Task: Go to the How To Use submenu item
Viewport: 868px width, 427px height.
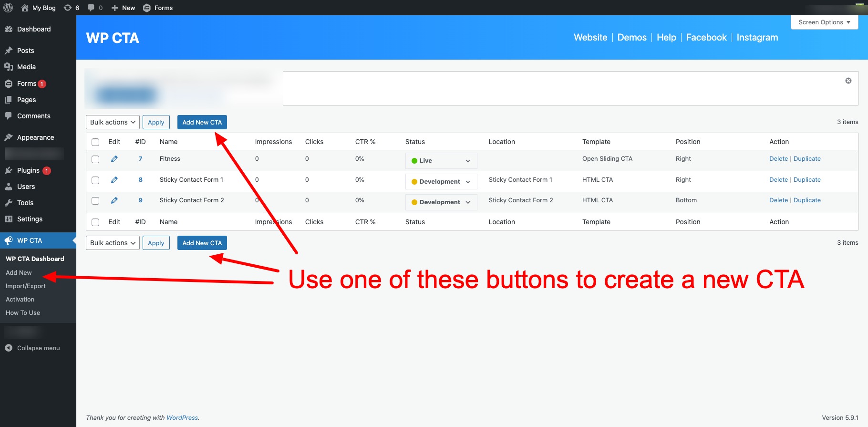Action: [23, 312]
